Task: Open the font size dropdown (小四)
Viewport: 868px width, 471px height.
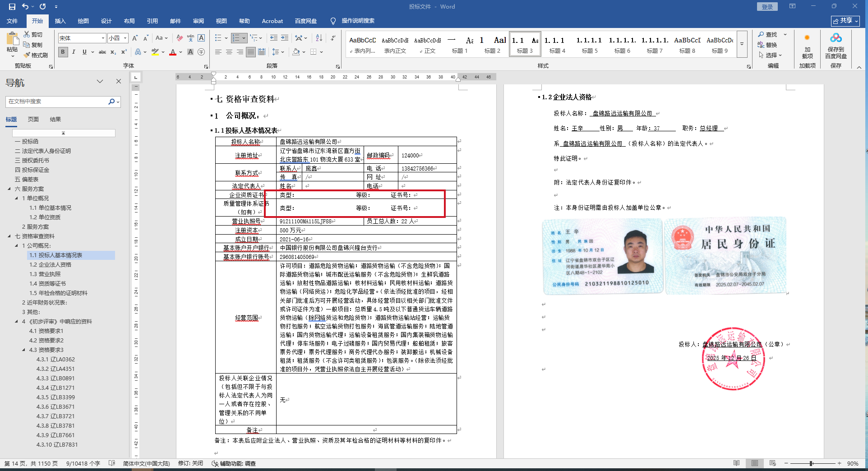Action: [x=125, y=38]
